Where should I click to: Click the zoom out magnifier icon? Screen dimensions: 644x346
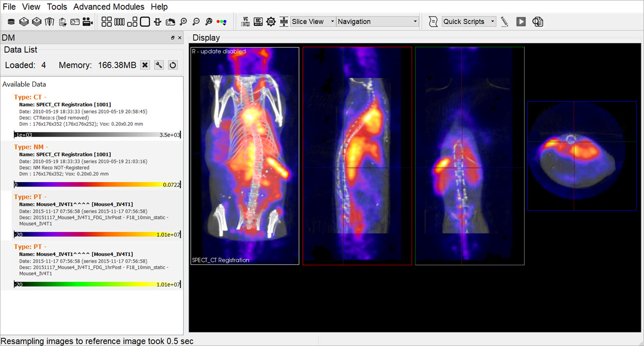coord(196,22)
